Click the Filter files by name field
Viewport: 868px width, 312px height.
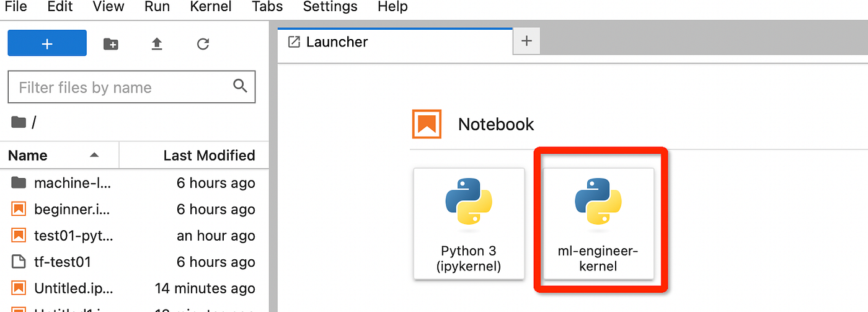pyautogui.click(x=131, y=87)
